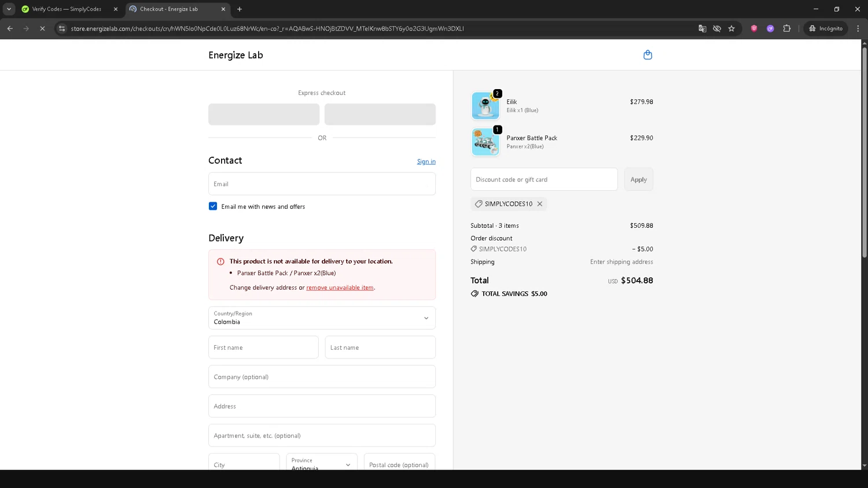Click the Subtotal amount $509.88
The image size is (868, 488).
coord(642,225)
